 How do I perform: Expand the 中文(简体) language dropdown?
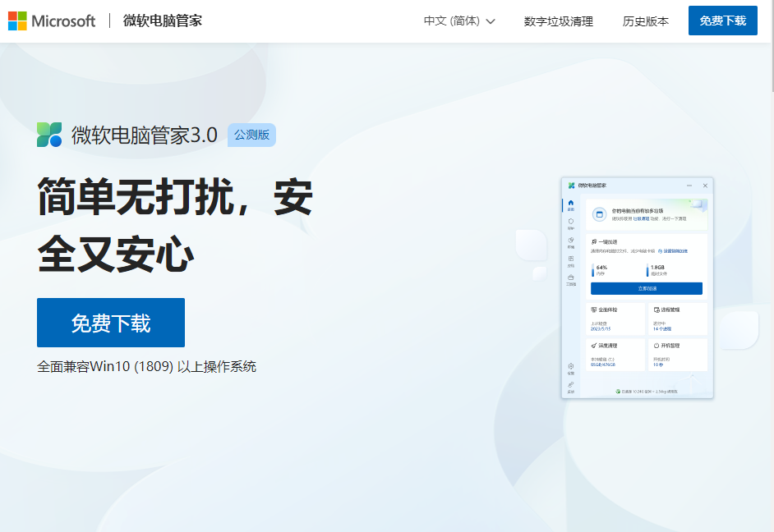458,21
